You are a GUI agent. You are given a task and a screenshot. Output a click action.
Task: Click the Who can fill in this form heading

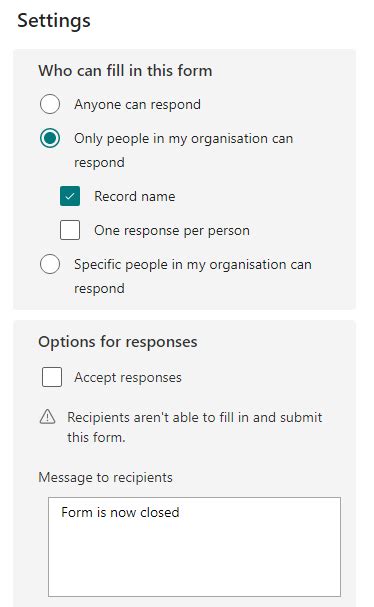(125, 71)
